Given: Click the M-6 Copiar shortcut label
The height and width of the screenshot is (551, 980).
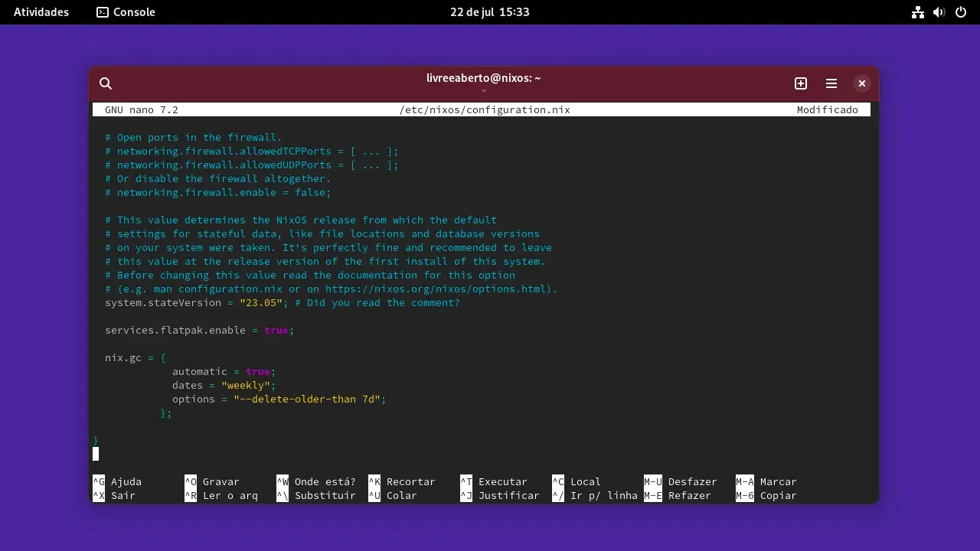Looking at the screenshot, I should [766, 495].
